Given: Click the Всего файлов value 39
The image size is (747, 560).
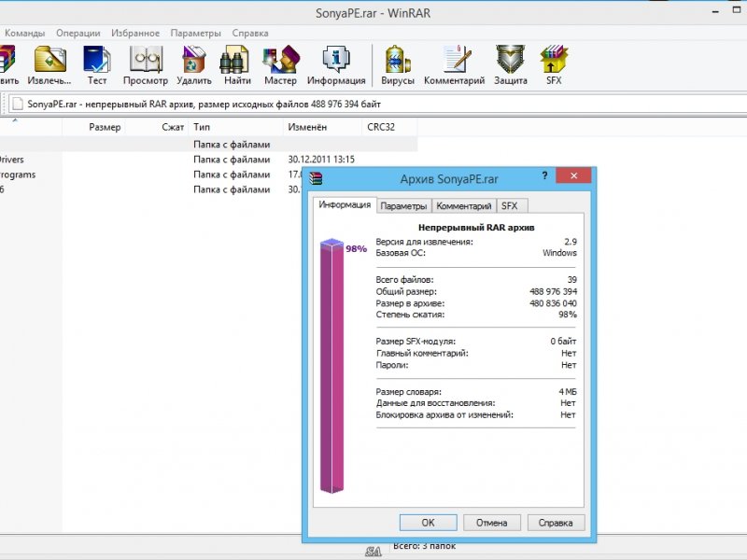Looking at the screenshot, I should click(571, 279).
